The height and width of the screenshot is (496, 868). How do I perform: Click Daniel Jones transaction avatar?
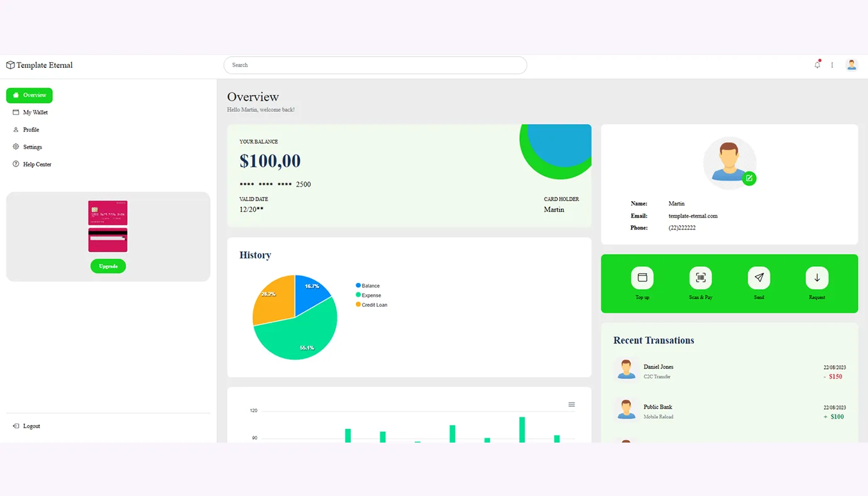click(626, 370)
